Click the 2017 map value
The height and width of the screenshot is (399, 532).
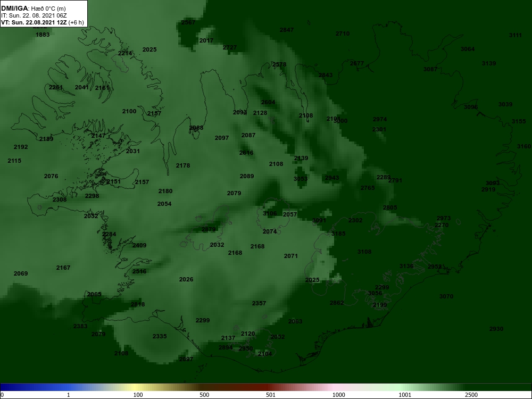click(206, 40)
